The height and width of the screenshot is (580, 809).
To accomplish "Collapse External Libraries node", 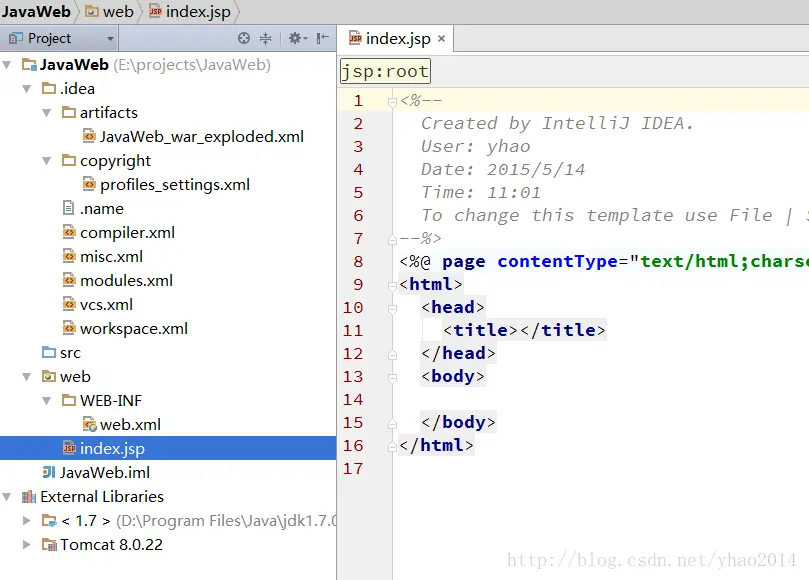I will coord(7,497).
